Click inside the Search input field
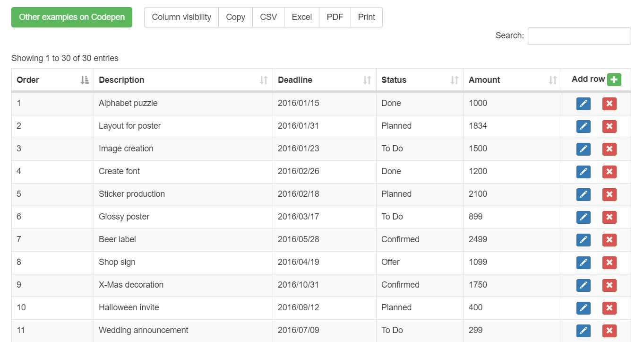Screen dimensions: 644x342 tap(579, 36)
